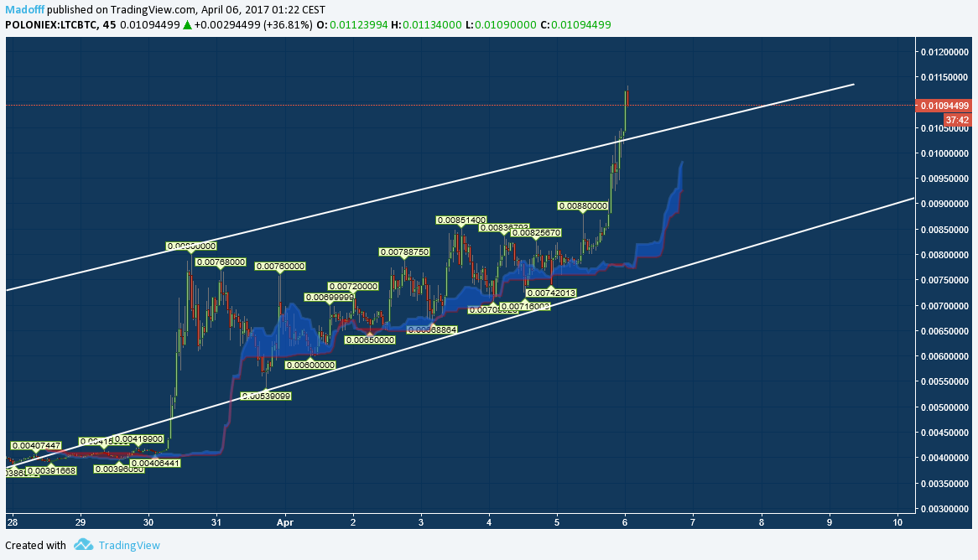Image resolution: width=978 pixels, height=560 pixels.
Task: Click the 0.00880000 high price label
Action: (x=583, y=205)
